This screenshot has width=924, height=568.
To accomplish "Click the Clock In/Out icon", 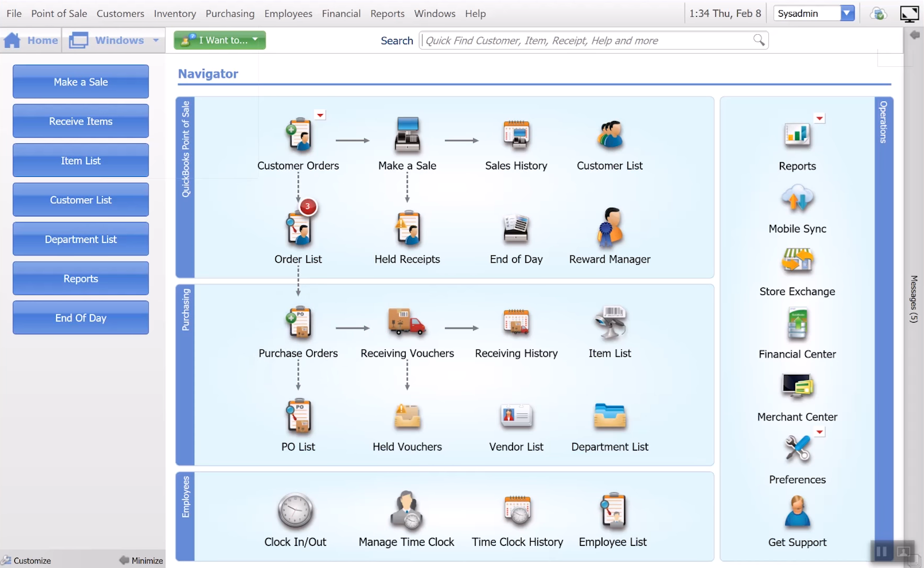I will point(295,511).
